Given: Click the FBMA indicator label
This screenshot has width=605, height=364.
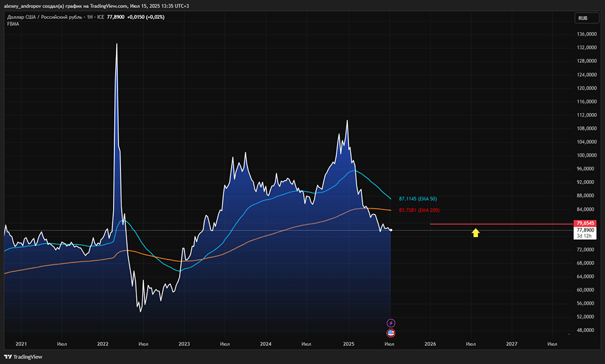Looking at the screenshot, I should [x=13, y=24].
